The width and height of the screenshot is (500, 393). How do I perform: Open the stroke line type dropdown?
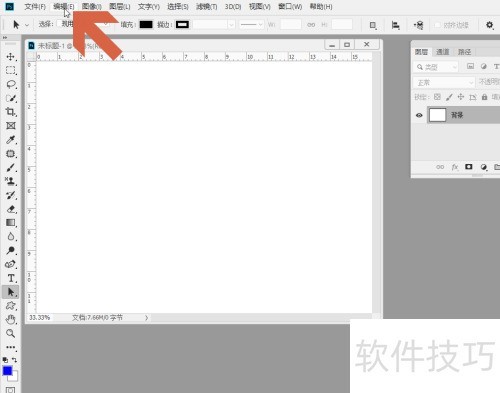coord(252,25)
